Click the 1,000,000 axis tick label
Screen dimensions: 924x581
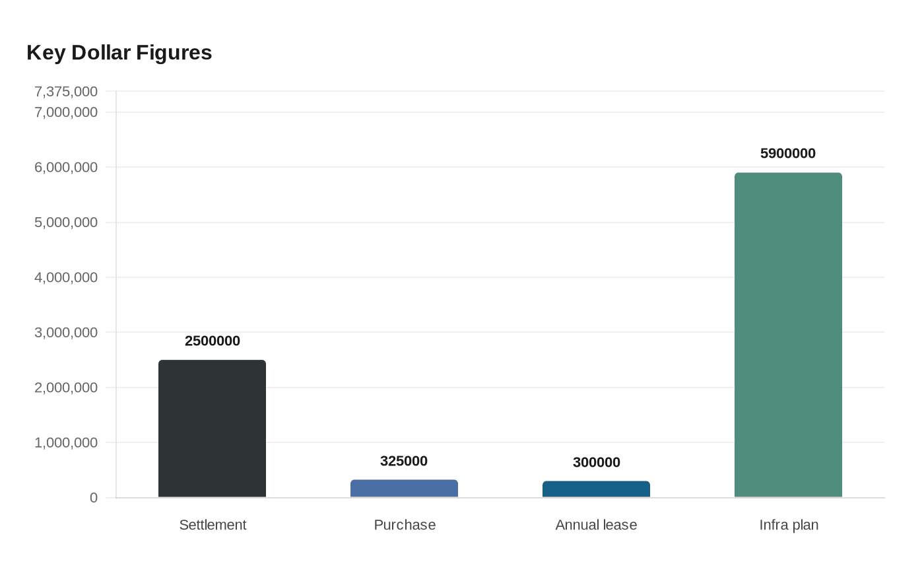coord(66,442)
